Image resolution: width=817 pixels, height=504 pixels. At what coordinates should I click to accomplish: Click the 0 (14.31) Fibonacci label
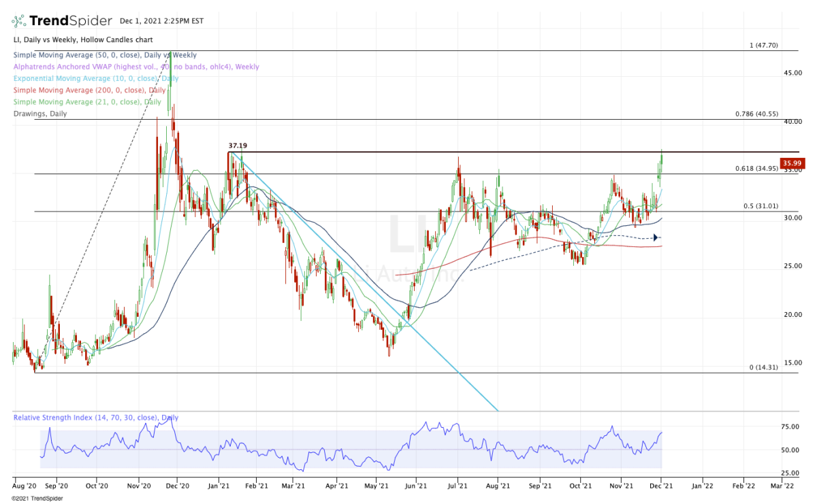[763, 367]
